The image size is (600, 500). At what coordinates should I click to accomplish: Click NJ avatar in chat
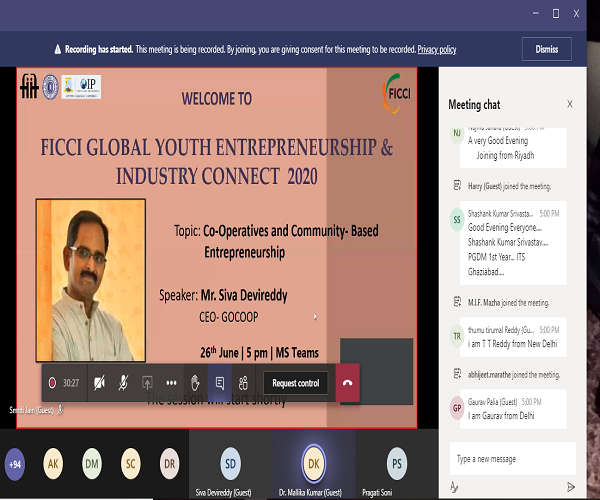coord(457,134)
